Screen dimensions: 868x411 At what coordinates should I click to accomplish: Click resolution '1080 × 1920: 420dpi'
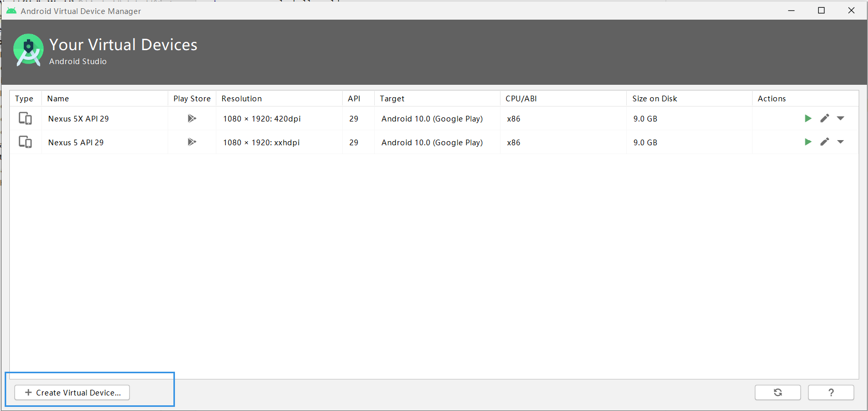pyautogui.click(x=262, y=118)
